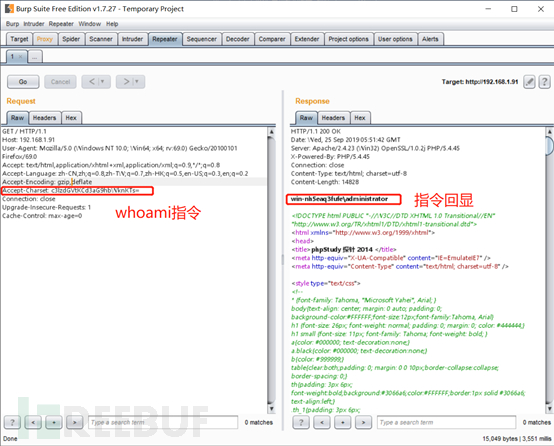Click the request search help icon
Viewport: 554px width, 446px height.
tap(12, 422)
